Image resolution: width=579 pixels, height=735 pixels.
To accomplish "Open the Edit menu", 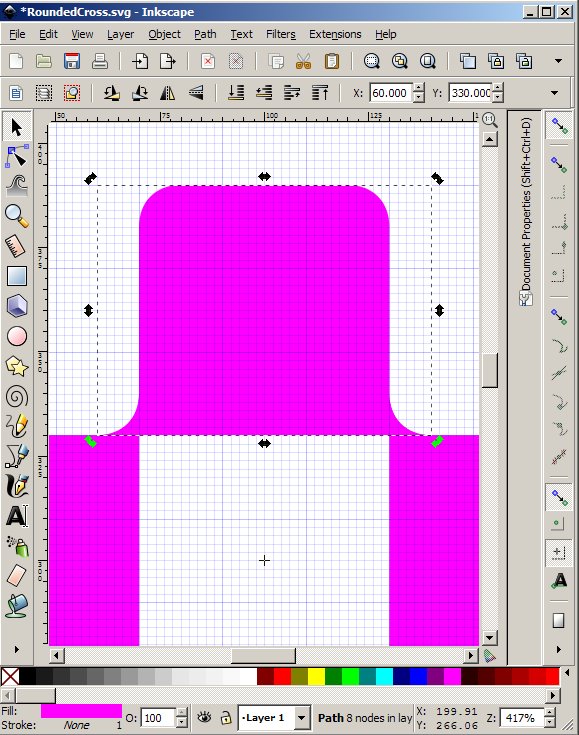I will 48,34.
